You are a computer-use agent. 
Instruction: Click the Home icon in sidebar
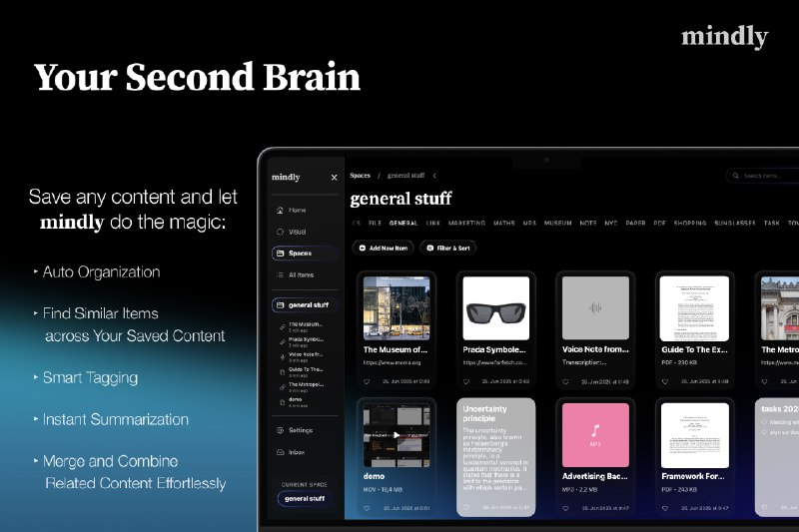[x=280, y=211]
